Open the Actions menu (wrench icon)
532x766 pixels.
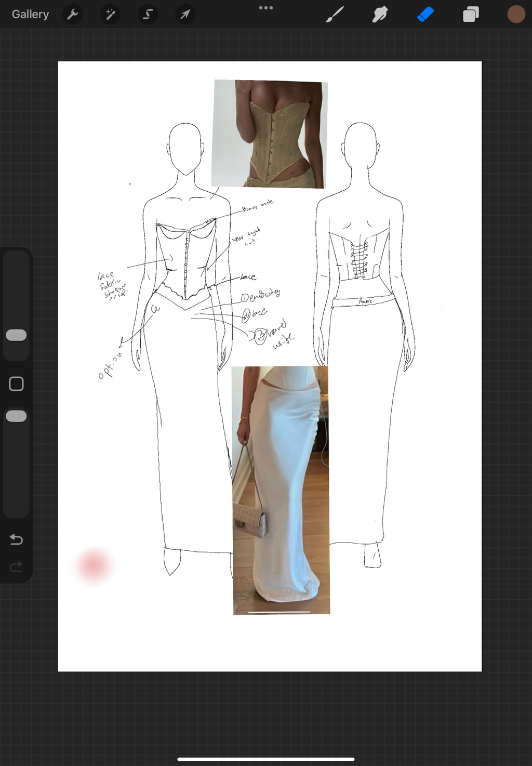[x=72, y=14]
